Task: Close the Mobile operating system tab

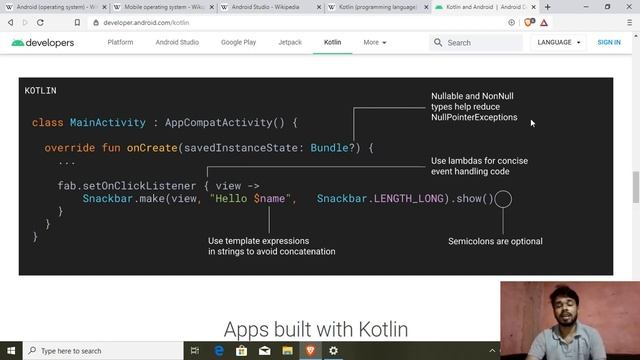Action: click(212, 7)
